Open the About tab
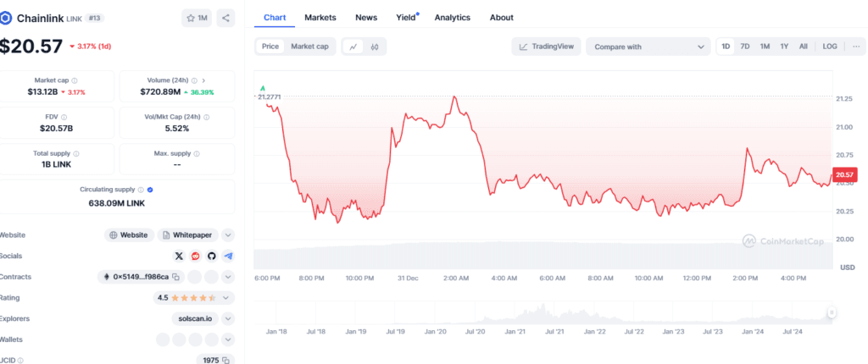The height and width of the screenshot is (364, 868). pos(502,17)
